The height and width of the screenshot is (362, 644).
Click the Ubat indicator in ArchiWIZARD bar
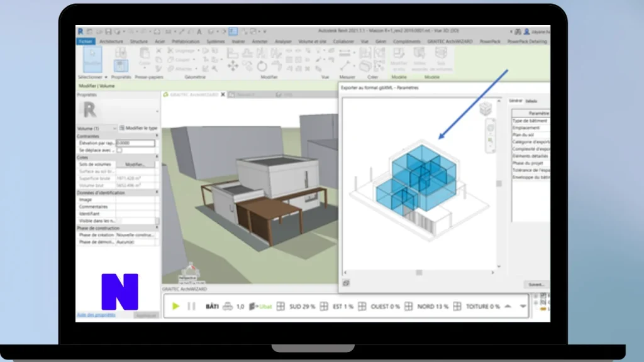(260, 307)
